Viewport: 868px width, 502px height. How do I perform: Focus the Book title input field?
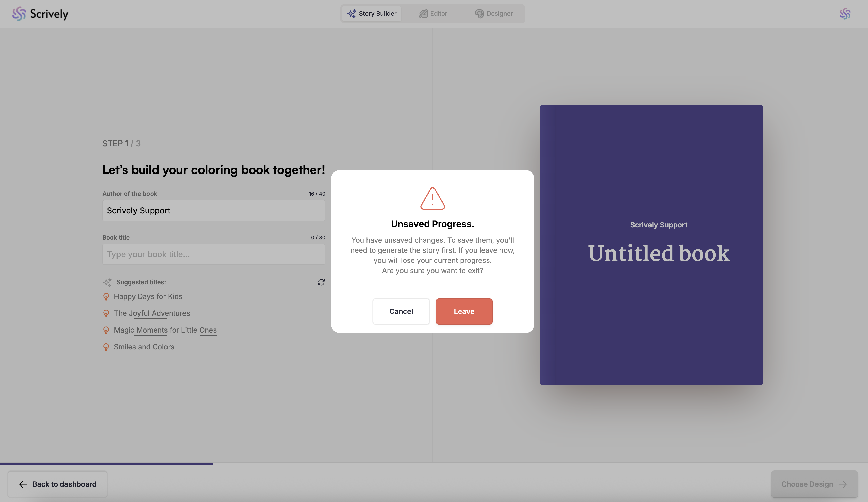pyautogui.click(x=213, y=255)
